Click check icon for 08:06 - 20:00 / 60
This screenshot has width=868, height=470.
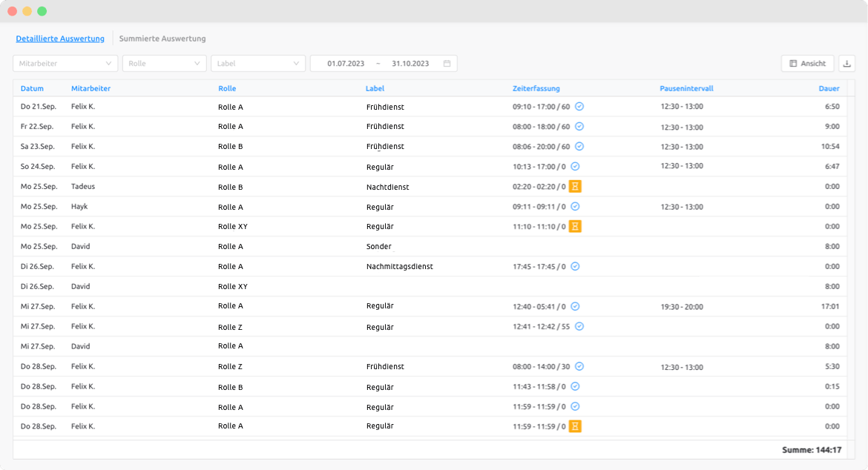[x=579, y=147]
